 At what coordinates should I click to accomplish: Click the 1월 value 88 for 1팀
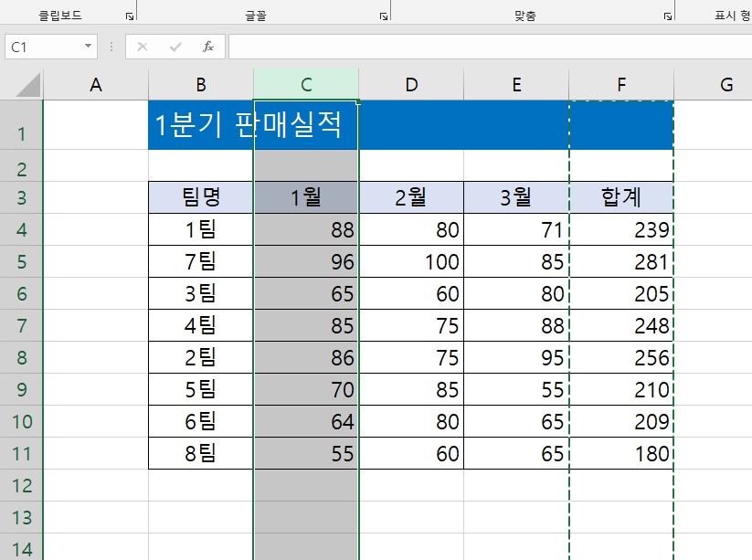pos(306,229)
